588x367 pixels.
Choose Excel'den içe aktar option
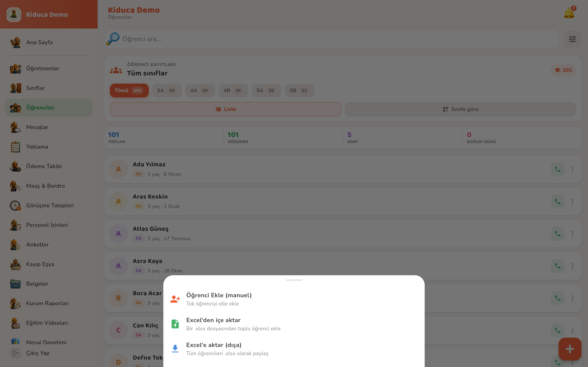click(294, 324)
